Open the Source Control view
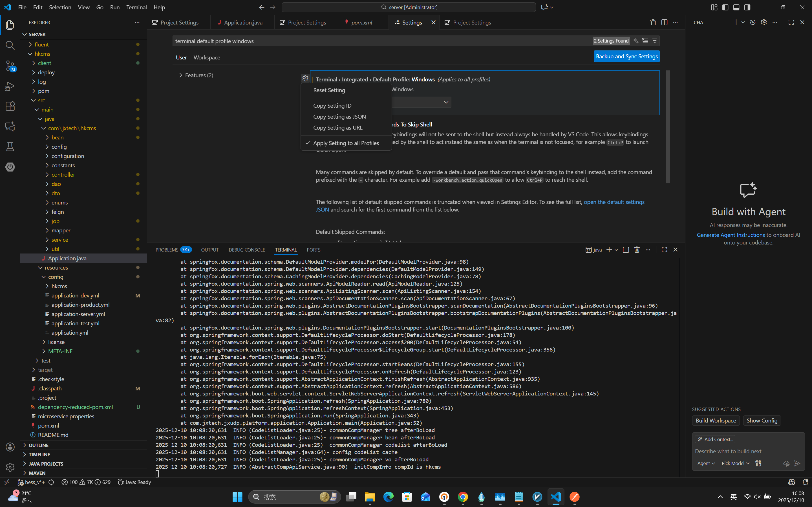The width and height of the screenshot is (812, 507). 10,65
